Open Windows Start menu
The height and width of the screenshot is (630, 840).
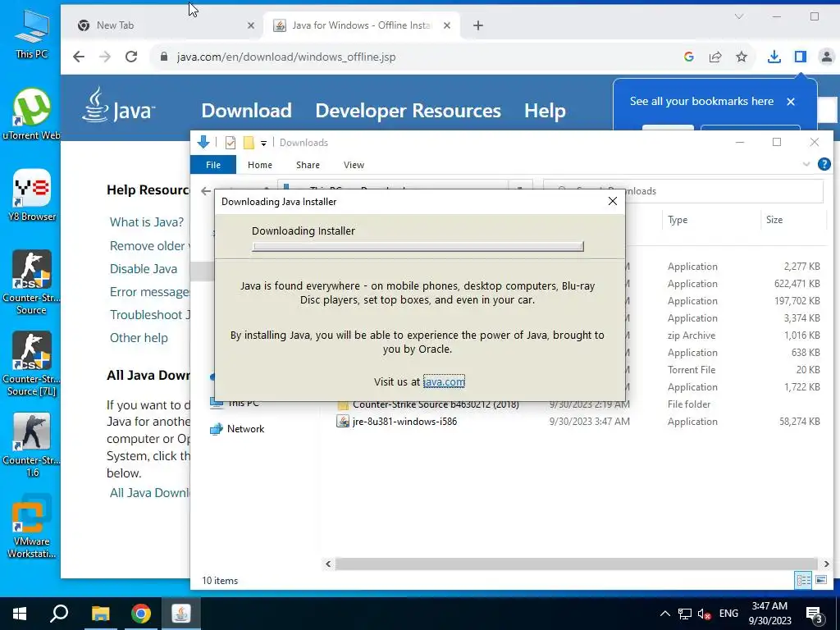[x=20, y=614]
